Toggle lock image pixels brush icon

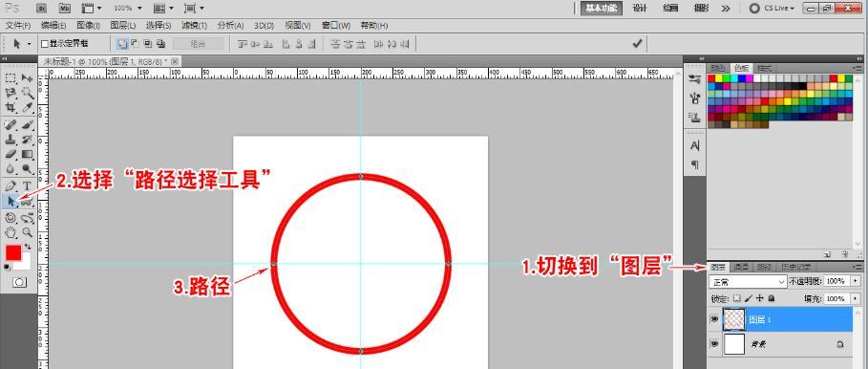[x=749, y=298]
